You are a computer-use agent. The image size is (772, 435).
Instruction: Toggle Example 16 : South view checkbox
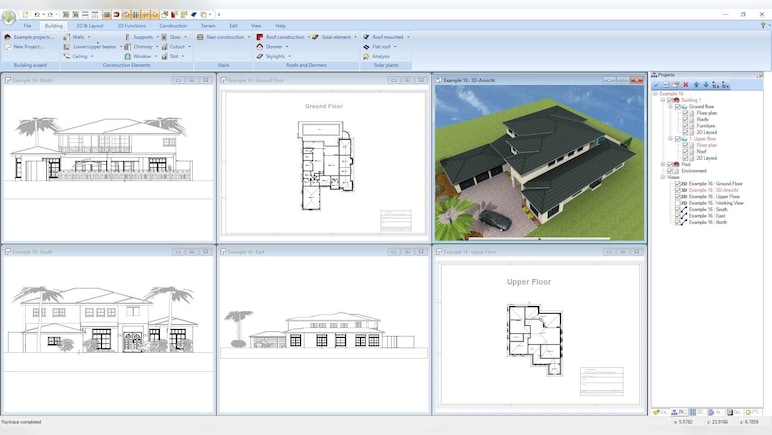(x=677, y=209)
